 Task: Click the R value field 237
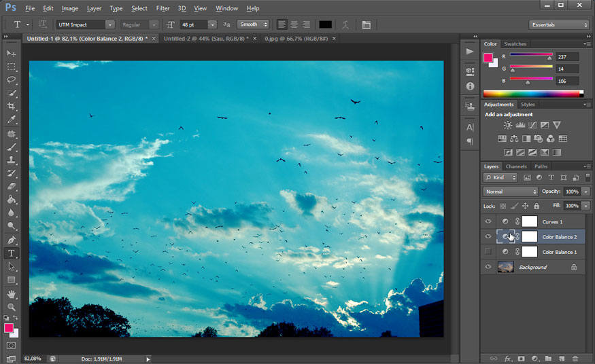[x=567, y=57]
